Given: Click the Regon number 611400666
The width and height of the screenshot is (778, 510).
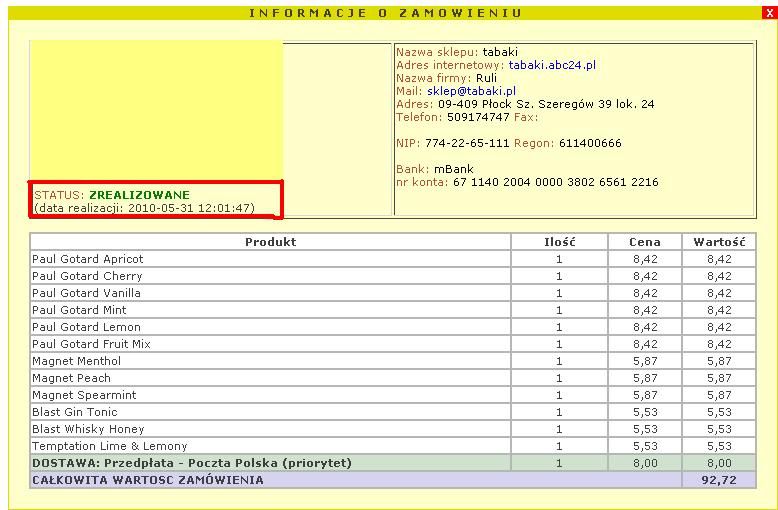Looking at the screenshot, I should pyautogui.click(x=590, y=143).
